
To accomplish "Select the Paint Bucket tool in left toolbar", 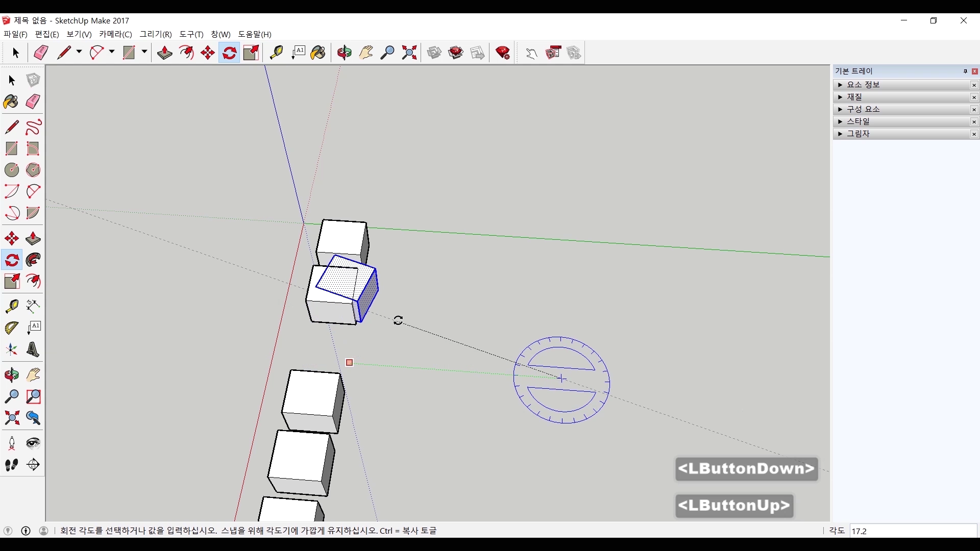I will 11,102.
